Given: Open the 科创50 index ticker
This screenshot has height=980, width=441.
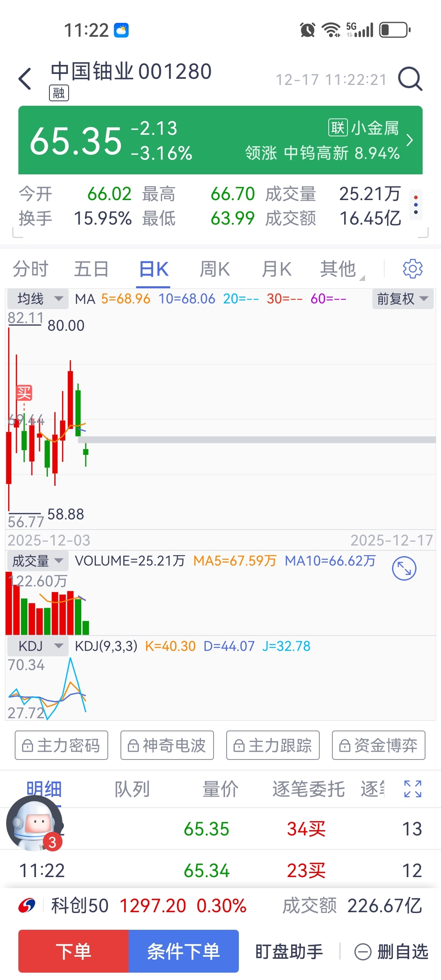Looking at the screenshot, I should pos(220,906).
